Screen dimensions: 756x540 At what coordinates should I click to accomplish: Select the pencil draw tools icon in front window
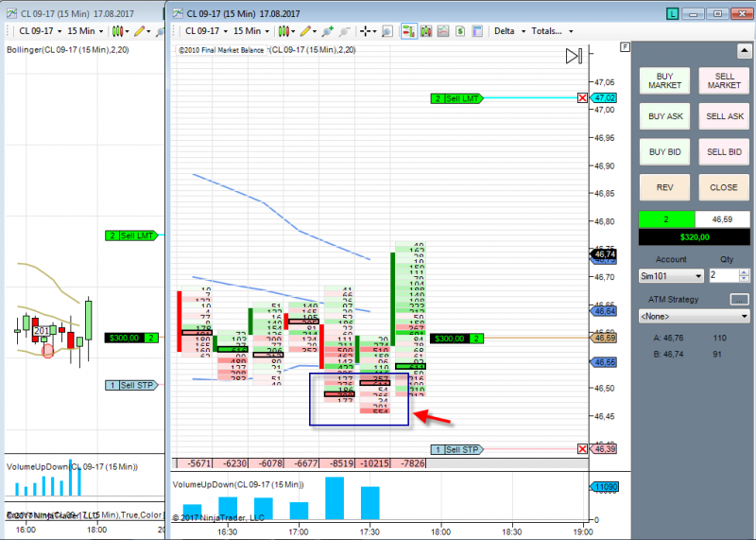point(305,31)
